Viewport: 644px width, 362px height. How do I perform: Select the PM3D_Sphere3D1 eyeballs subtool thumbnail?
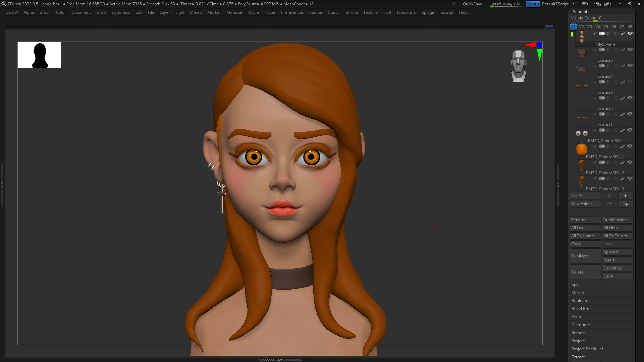click(x=582, y=133)
